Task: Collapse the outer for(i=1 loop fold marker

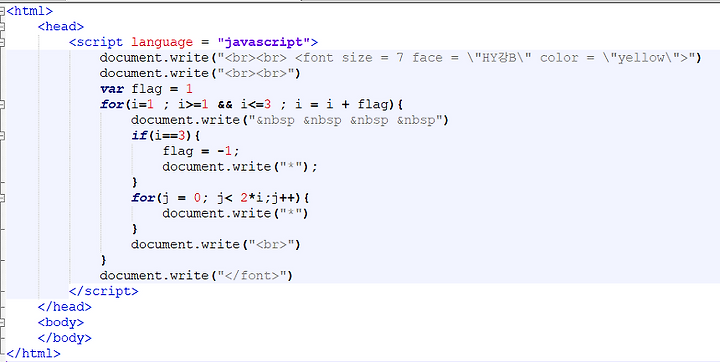Action: point(2,105)
